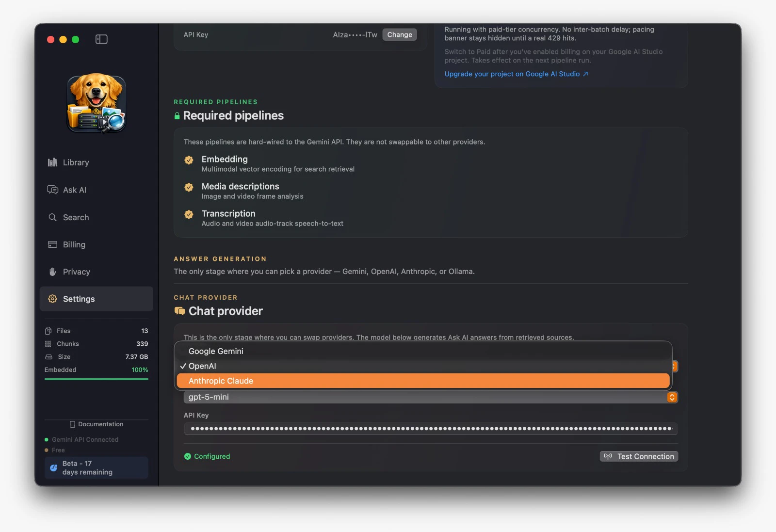Click the Files document icon
776x532 pixels.
point(48,331)
